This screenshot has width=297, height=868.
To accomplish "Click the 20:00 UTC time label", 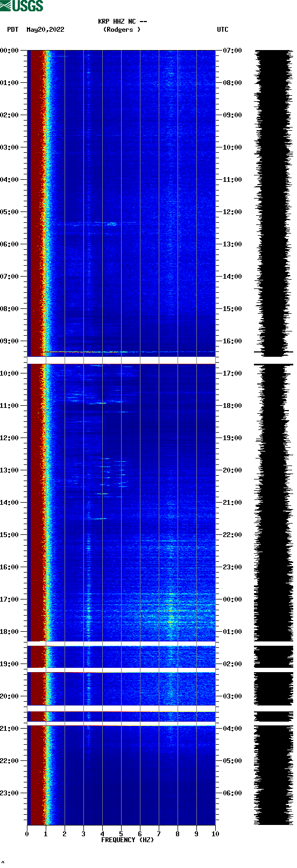I will 232,470.
